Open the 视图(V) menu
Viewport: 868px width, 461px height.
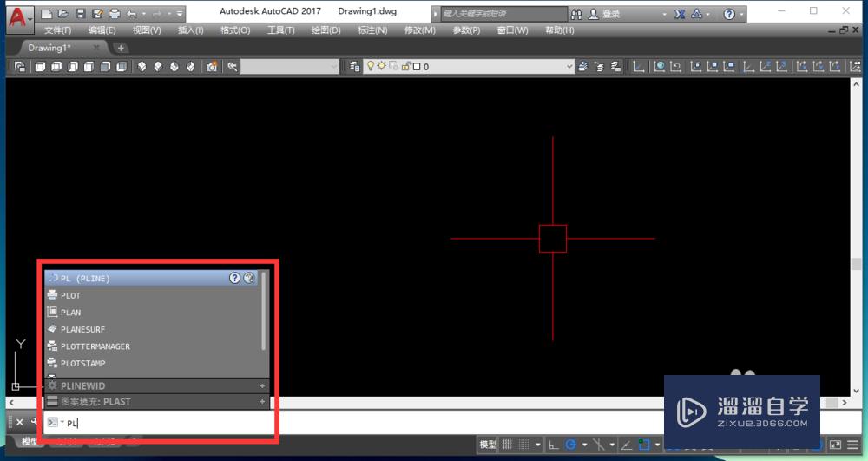[147, 30]
